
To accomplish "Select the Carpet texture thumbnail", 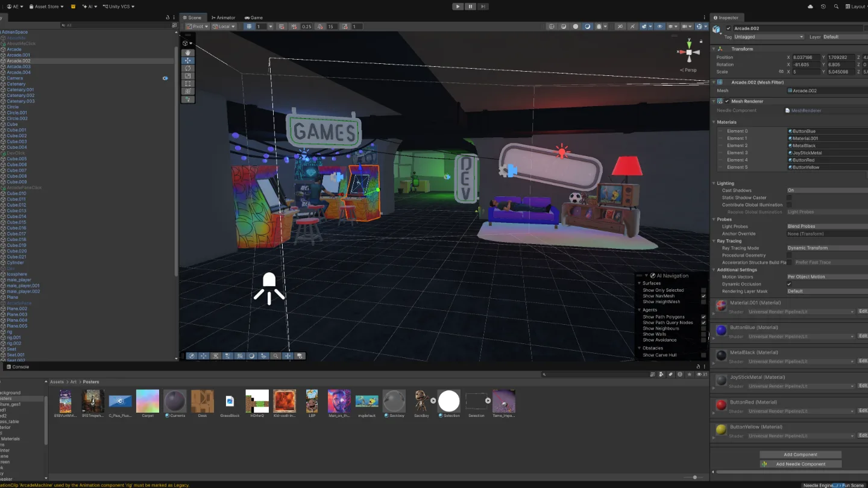I will [148, 401].
